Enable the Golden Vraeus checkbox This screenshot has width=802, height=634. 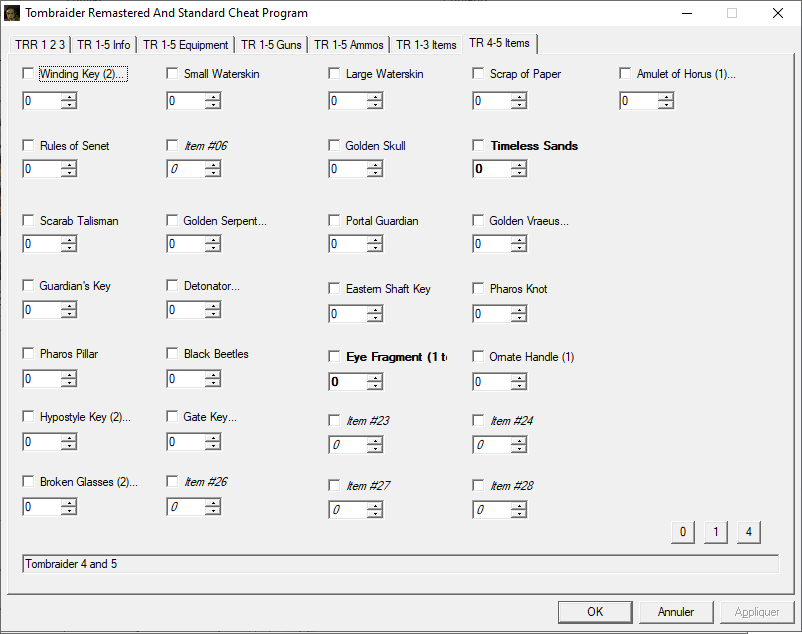tap(478, 220)
